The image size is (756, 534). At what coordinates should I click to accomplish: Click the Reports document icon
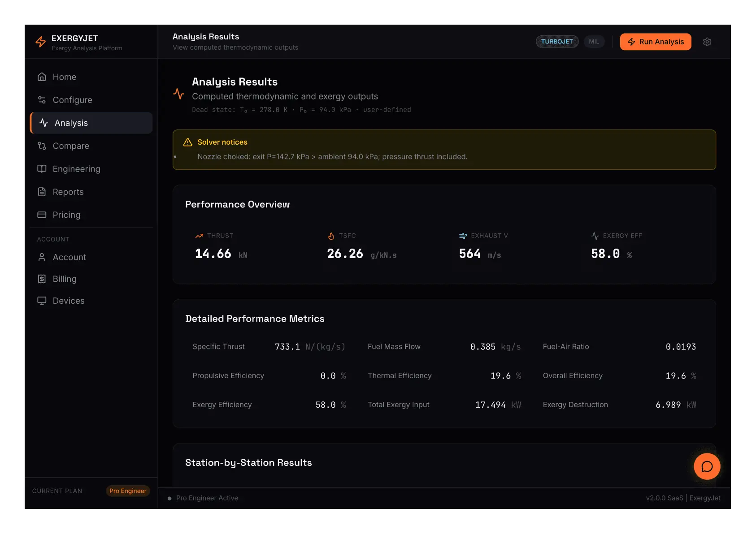click(42, 192)
